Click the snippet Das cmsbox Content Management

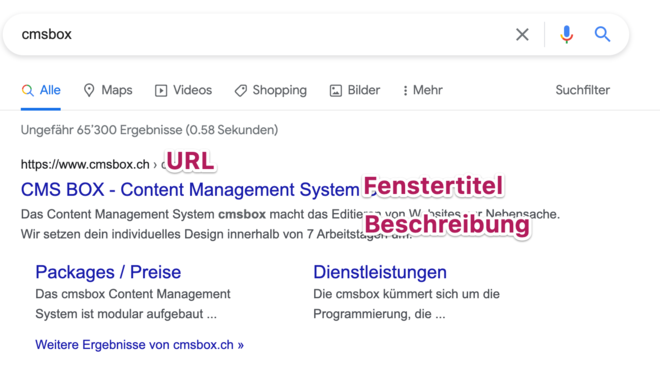133,304
